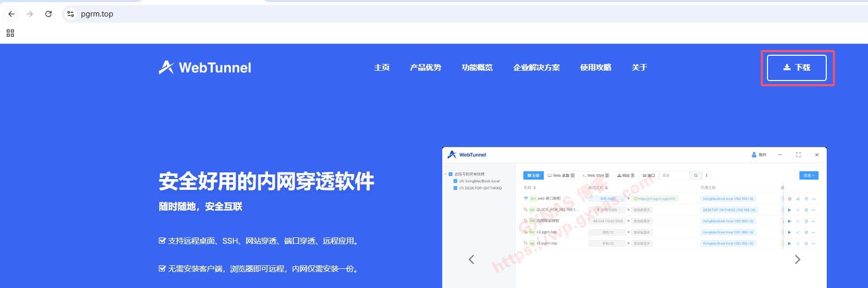Toggle the fixingMacBook.local checkbox
This screenshot has width=868, height=288.
pyautogui.click(x=455, y=181)
